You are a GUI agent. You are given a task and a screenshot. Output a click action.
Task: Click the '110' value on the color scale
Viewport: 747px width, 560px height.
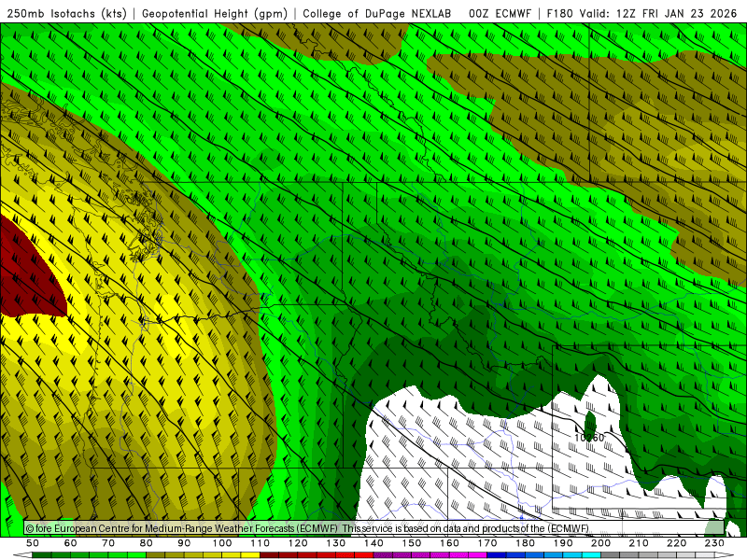(x=261, y=543)
